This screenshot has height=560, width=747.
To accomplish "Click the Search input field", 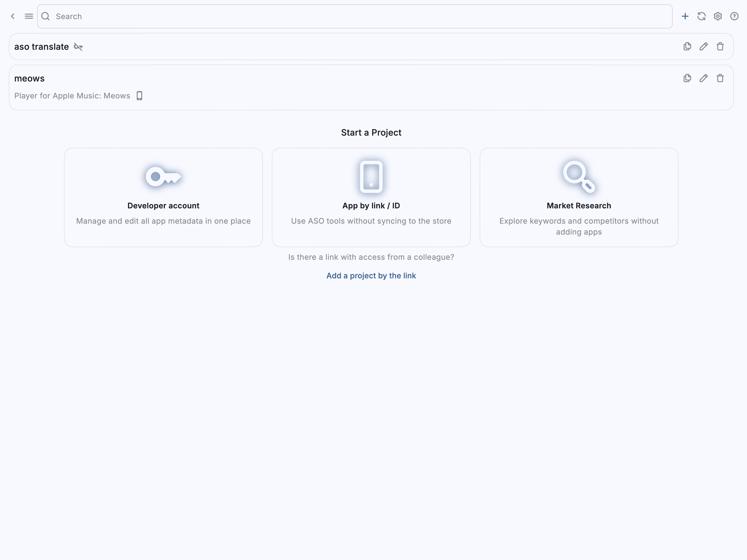I will [355, 16].
